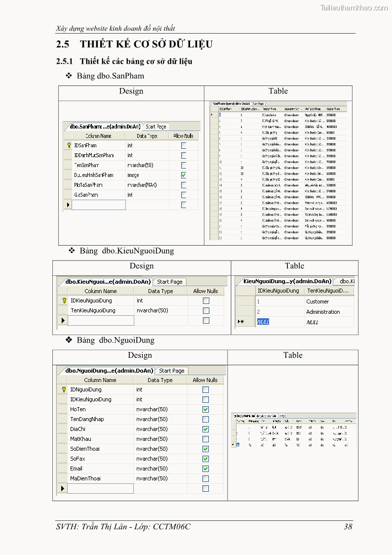Enable Allow Nulls for the MatKhau column
The height and width of the screenshot is (555, 392).
pyautogui.click(x=205, y=439)
